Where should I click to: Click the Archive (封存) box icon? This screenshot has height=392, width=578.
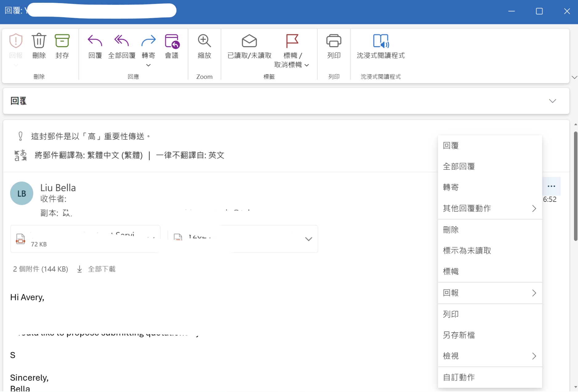pos(62,41)
